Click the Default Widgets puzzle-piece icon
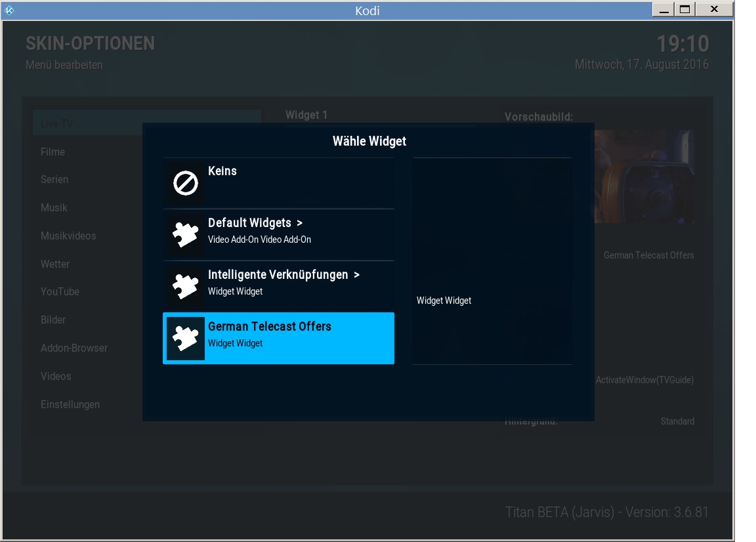 186,235
